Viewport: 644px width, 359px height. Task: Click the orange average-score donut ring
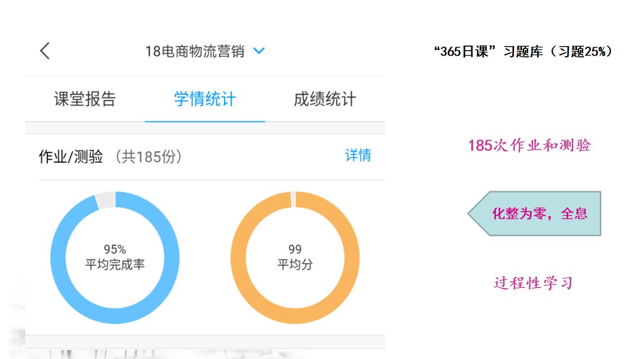238,258
